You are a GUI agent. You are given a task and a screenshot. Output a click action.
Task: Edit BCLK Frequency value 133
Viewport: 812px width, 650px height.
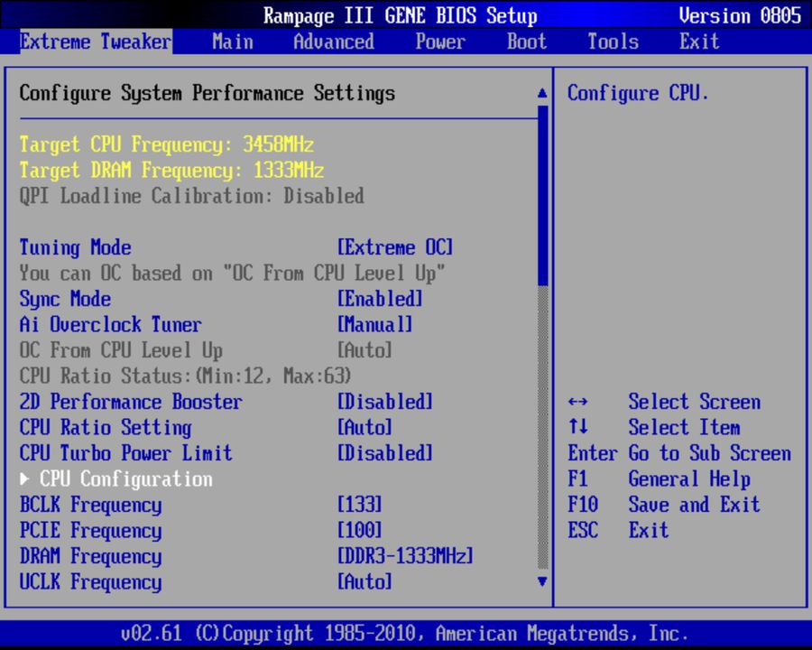pyautogui.click(x=359, y=505)
